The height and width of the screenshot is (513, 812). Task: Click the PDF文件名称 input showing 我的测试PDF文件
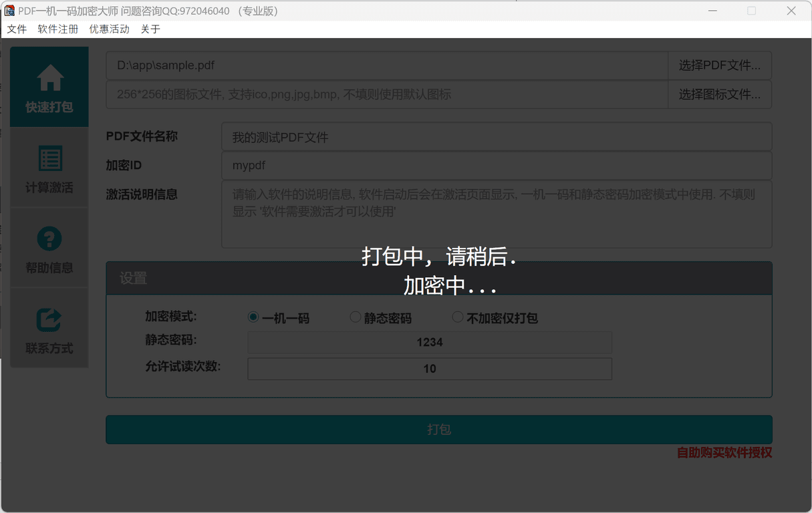[x=497, y=136]
